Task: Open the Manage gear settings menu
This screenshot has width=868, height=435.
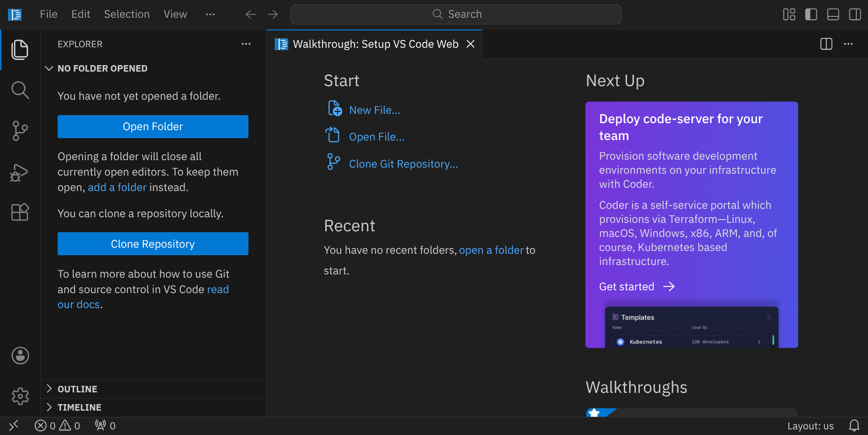Action: 20,396
